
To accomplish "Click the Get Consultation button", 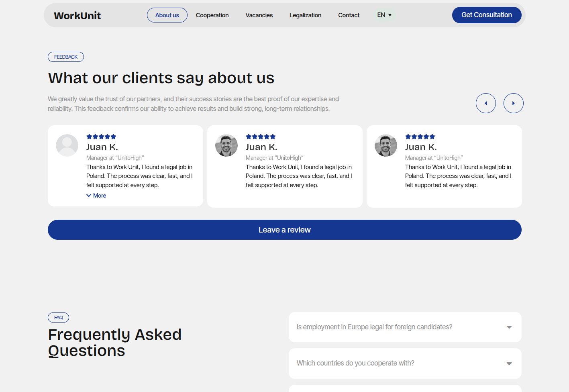I will [x=486, y=15].
